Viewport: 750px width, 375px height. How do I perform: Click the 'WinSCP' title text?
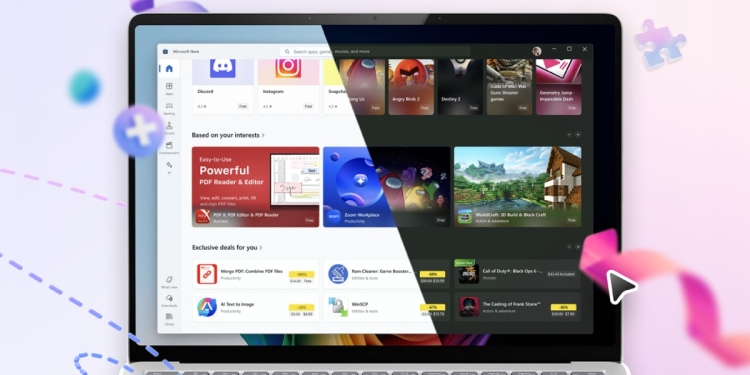coord(359,304)
